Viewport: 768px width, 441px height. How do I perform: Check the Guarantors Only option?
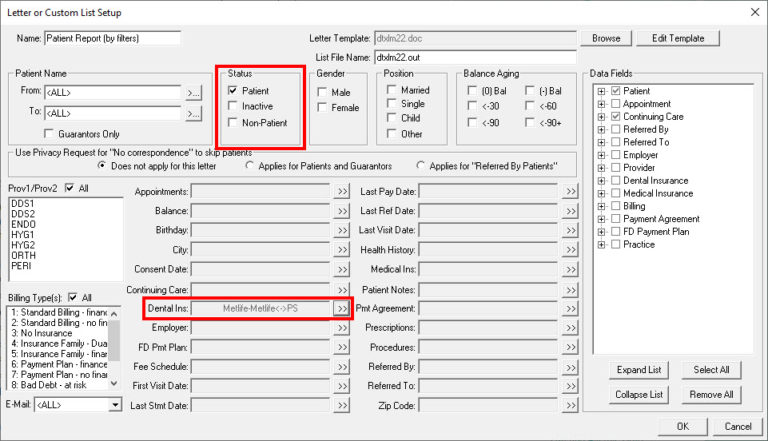49,133
